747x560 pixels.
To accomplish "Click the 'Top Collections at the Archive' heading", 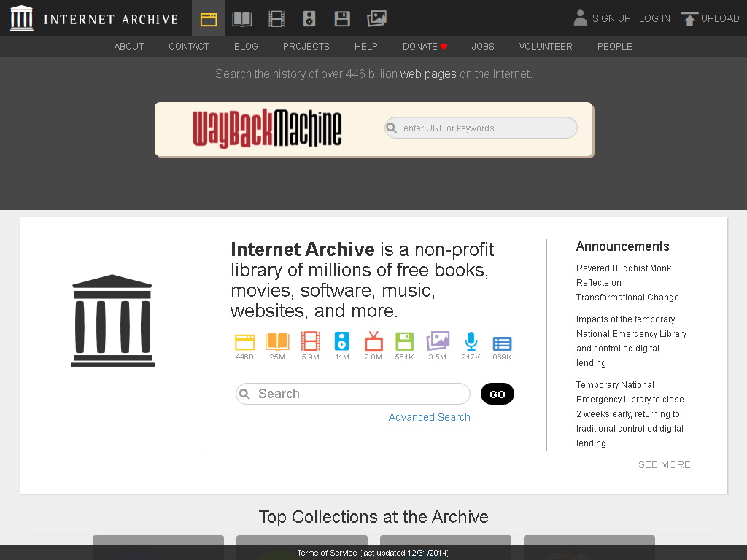I will pos(373,517).
